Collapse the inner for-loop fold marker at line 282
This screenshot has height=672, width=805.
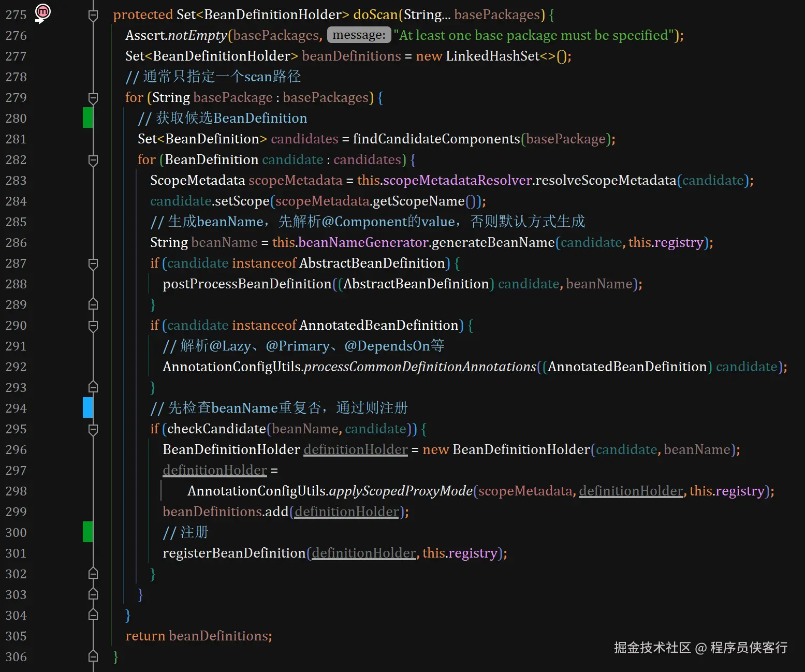click(93, 160)
